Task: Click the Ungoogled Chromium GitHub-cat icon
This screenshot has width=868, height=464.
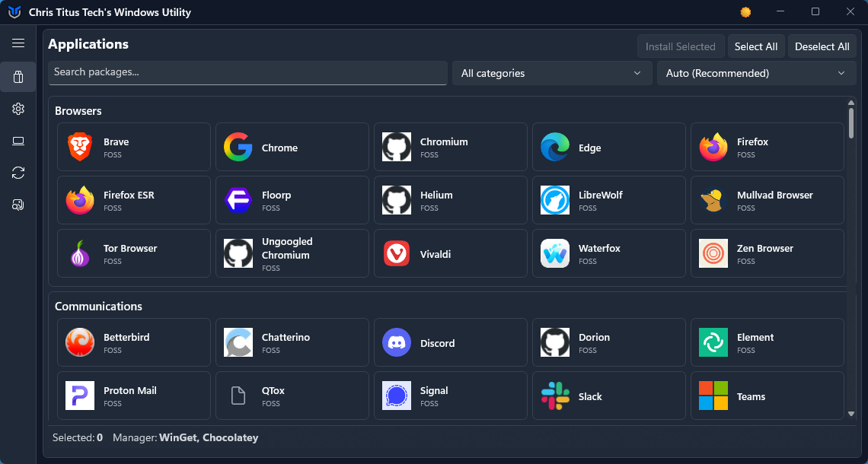Action: click(x=238, y=253)
